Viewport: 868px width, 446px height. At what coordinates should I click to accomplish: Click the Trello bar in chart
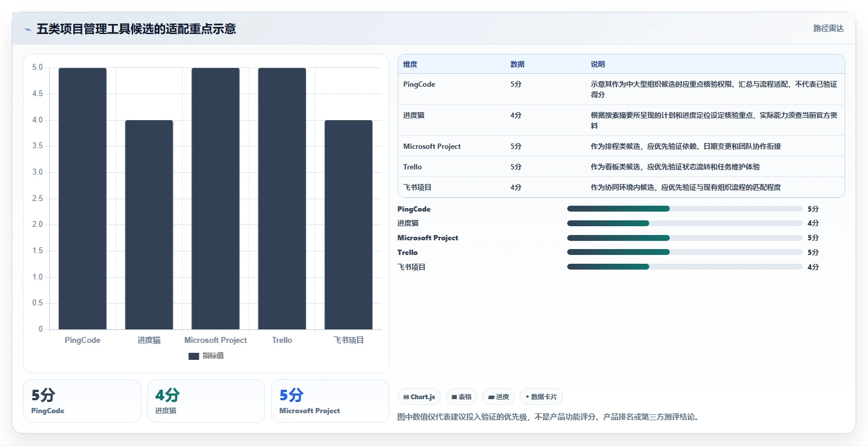pos(282,199)
